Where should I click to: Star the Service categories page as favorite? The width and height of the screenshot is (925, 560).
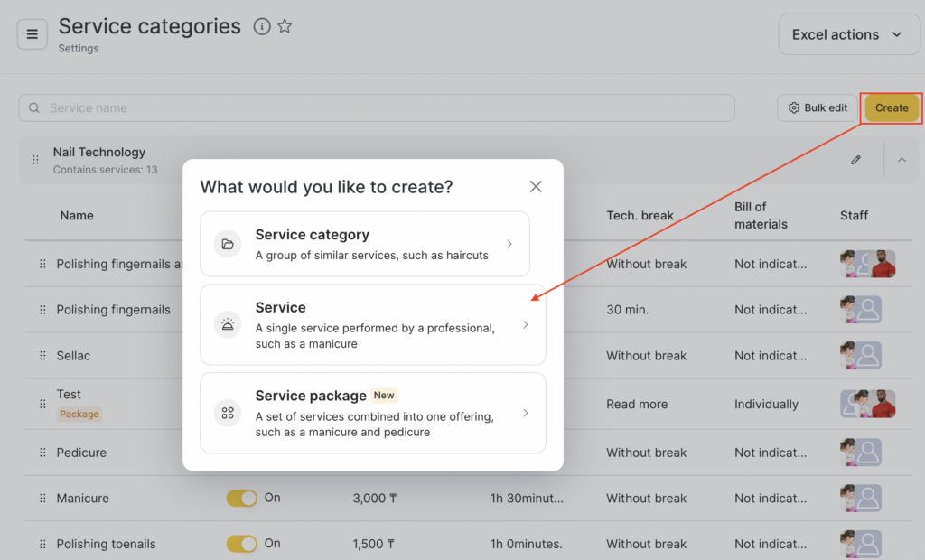[x=285, y=26]
